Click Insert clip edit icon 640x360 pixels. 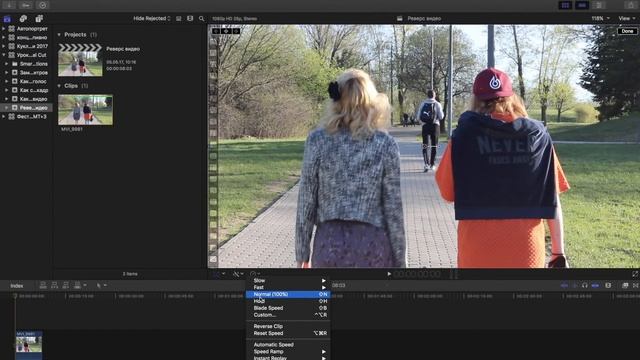pyautogui.click(x=55, y=286)
